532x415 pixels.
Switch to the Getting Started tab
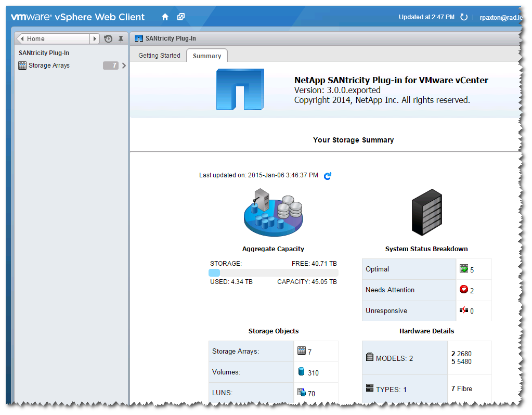159,56
